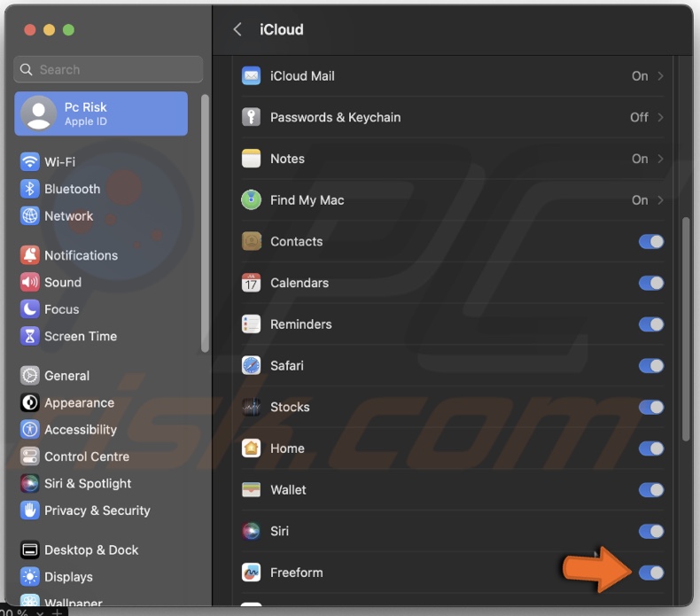Click the Reminders app icon
Screen dimensions: 700x616
click(251, 324)
